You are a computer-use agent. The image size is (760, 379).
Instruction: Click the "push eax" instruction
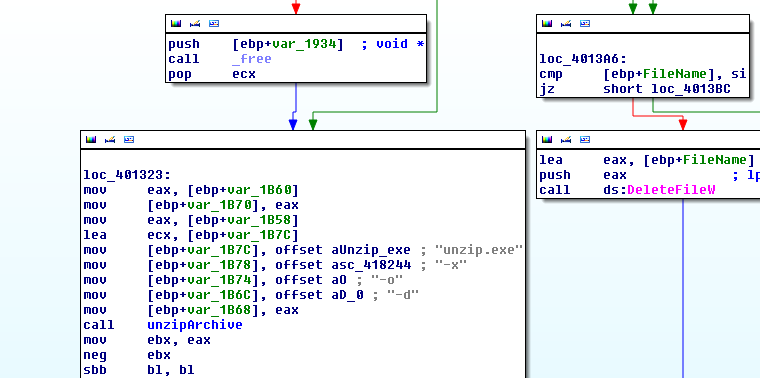coord(583,175)
